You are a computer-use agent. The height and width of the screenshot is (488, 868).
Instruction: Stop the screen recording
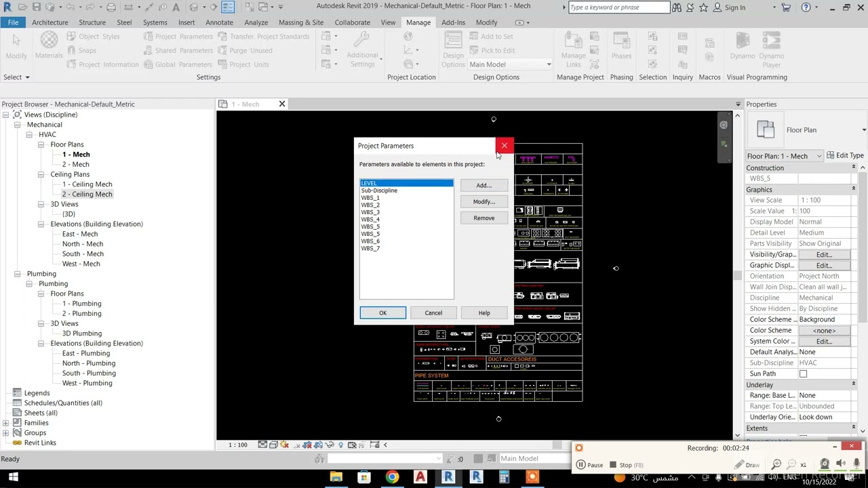pos(626,465)
